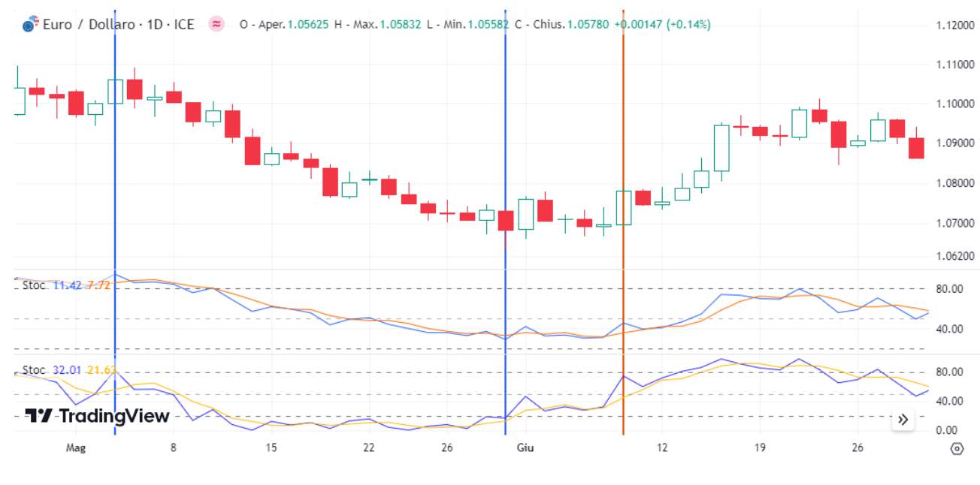Click the opening value 1.05625
980x485 pixels.
309,25
